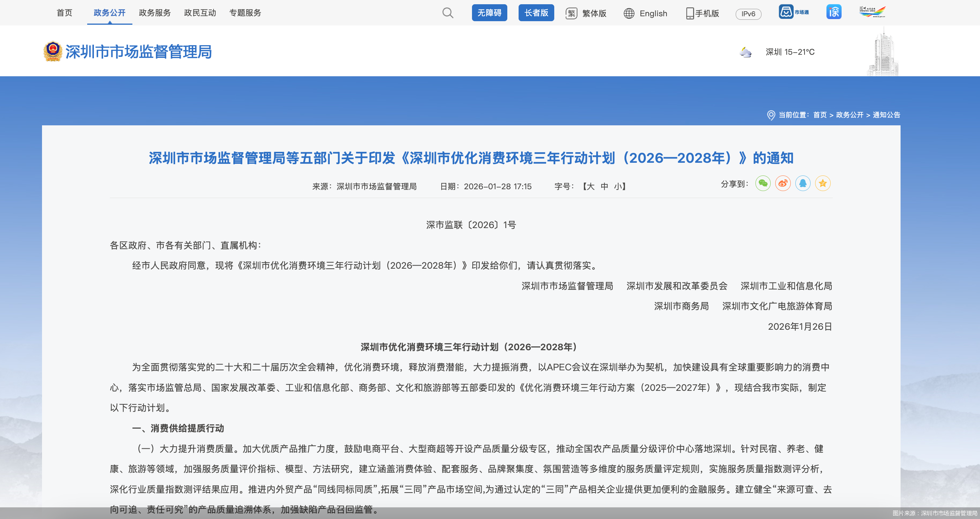Viewport: 980px width, 519px height.
Task: Share article via QQ icon
Action: click(x=803, y=183)
